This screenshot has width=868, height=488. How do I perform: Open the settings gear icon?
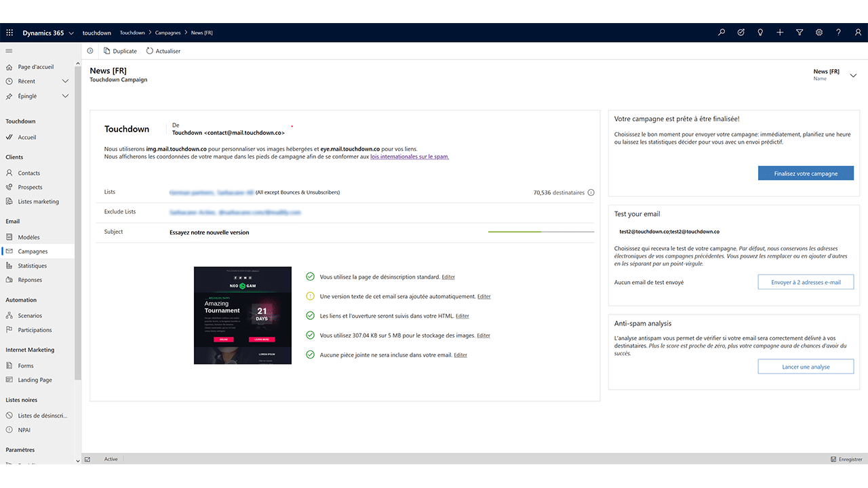819,33
